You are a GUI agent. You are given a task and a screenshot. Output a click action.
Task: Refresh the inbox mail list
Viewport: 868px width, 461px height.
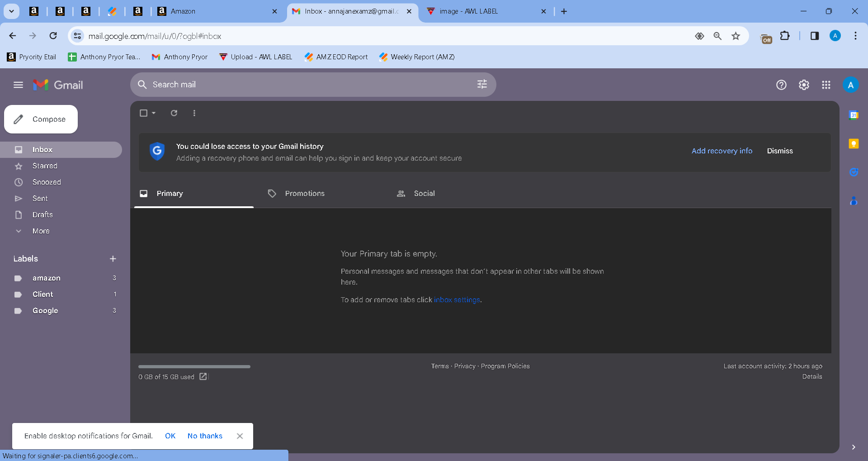coord(174,113)
